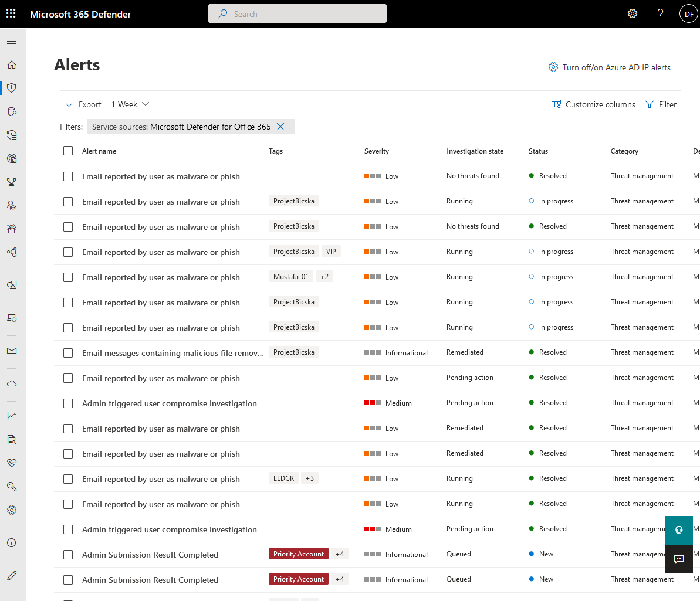Select the Permissions key icon
This screenshot has height=601, width=700.
(11, 487)
